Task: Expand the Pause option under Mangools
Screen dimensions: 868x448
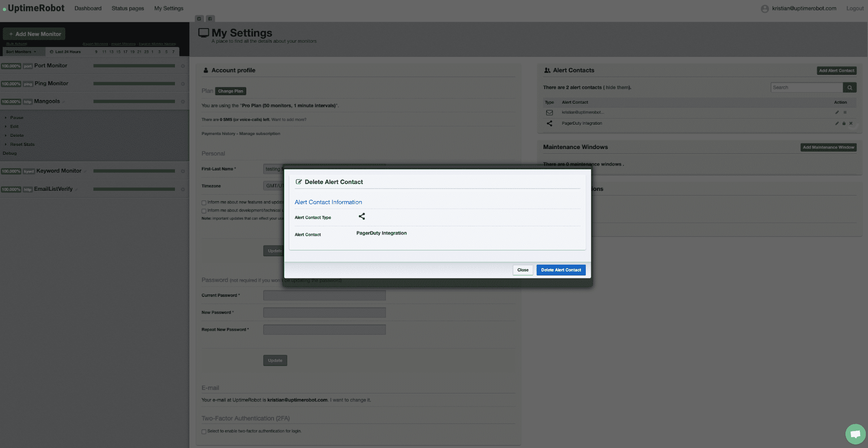Action: click(x=16, y=117)
